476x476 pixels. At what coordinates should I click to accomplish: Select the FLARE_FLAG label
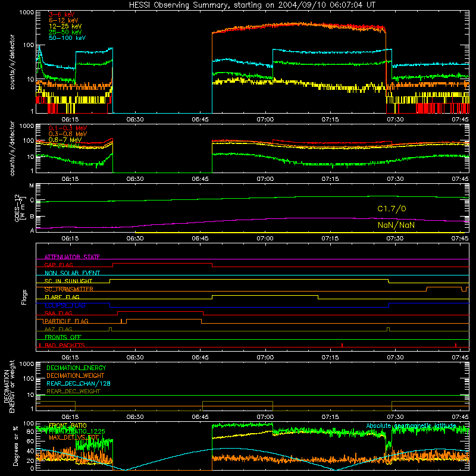(62, 297)
